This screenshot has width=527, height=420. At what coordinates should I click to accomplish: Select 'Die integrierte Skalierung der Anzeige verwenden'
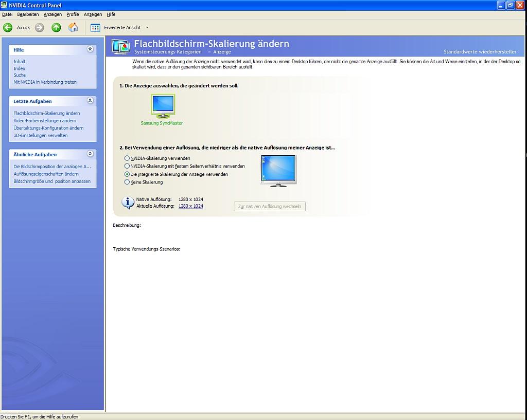[127, 174]
